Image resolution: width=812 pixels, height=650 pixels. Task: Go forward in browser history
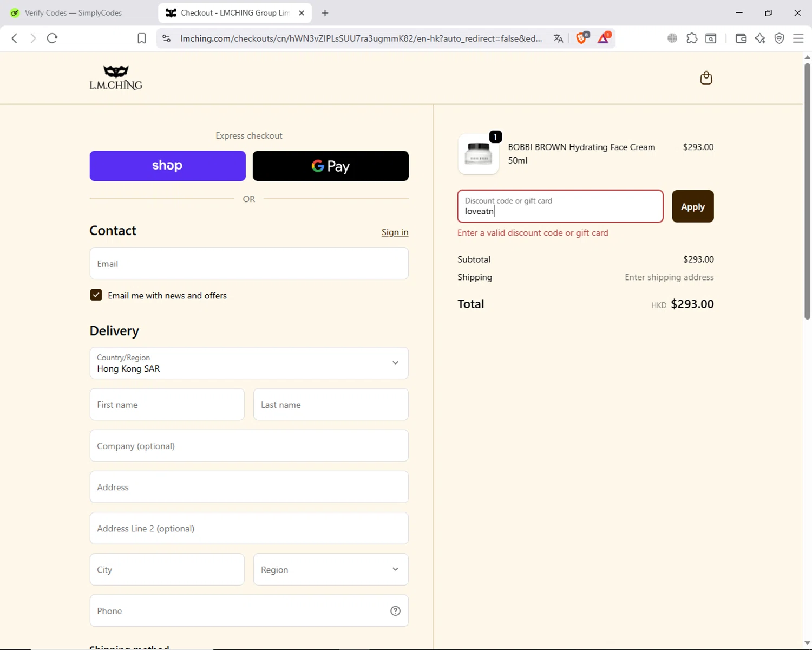(x=33, y=38)
